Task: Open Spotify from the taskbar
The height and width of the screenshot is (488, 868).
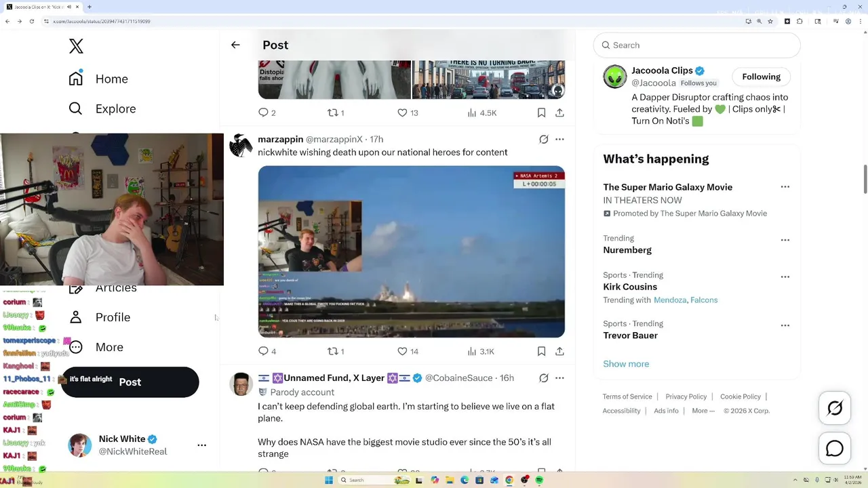Action: [539, 480]
